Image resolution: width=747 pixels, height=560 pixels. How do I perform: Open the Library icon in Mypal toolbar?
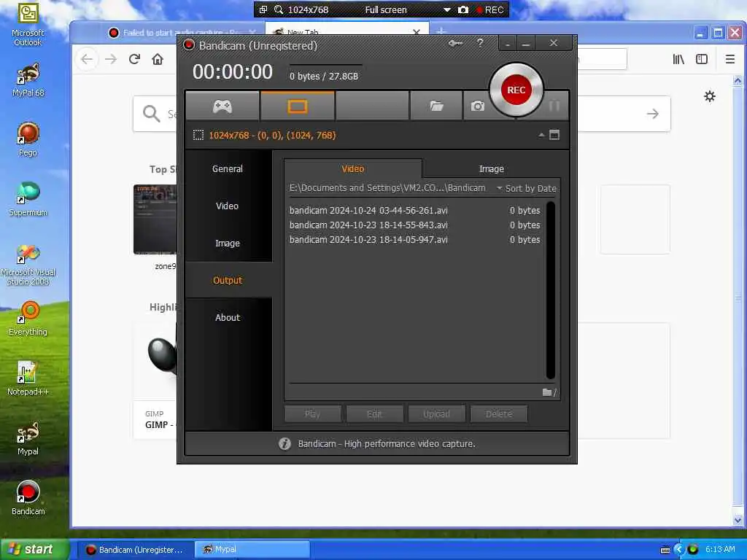coord(678,59)
